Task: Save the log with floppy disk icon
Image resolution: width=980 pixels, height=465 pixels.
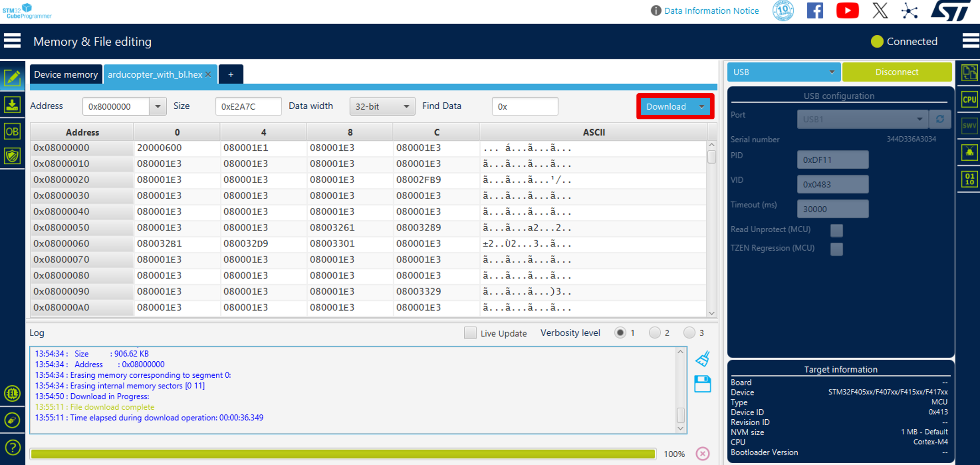Action: 703,384
